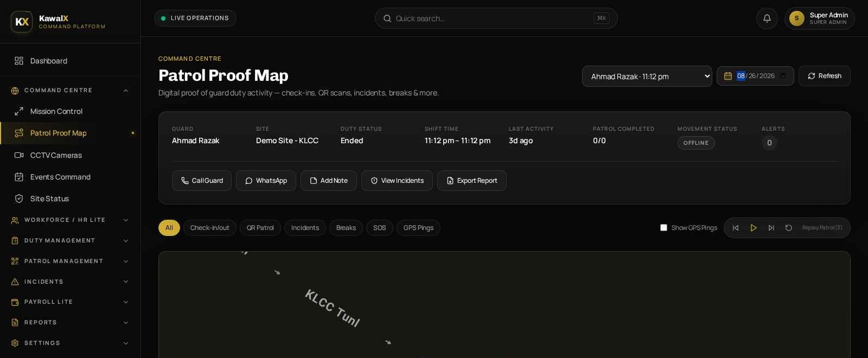
Task: Expand the Reports section
Action: [x=126, y=323]
